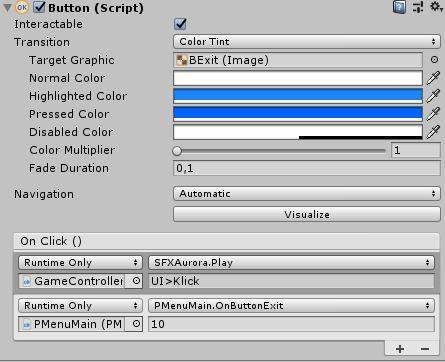445x362 pixels.
Task: Click the PMenuMain object field
Action: pyautogui.click(x=72, y=324)
